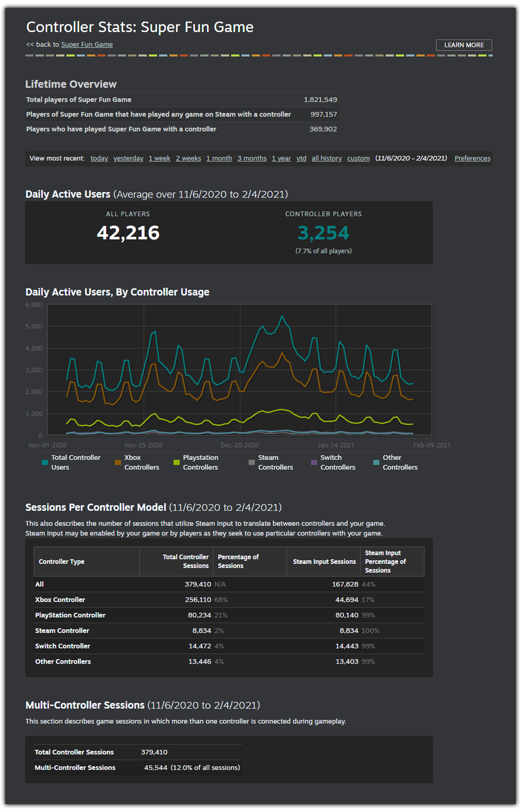Image resolution: width=521 pixels, height=812 pixels.
Task: Toggle the Other Controllers legend swatch
Action: (376, 462)
